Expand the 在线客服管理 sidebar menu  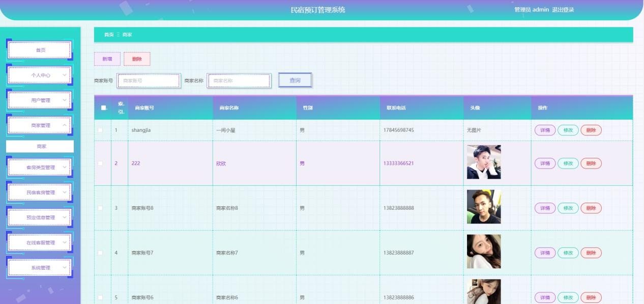(x=40, y=242)
